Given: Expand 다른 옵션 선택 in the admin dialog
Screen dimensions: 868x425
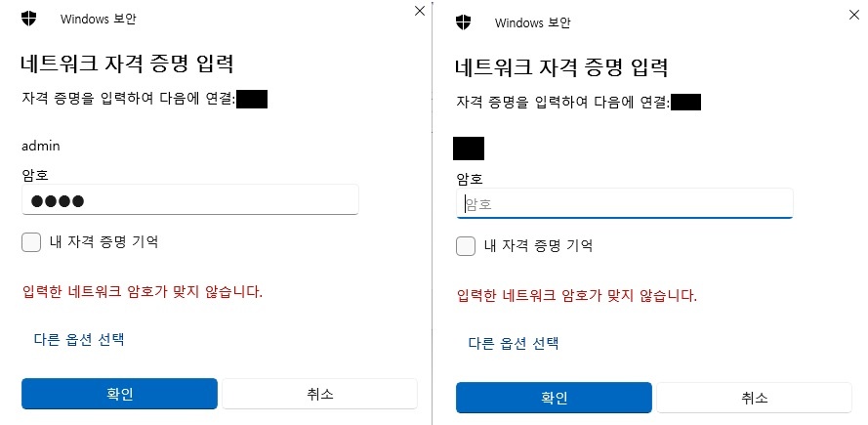Looking at the screenshot, I should 79,339.
